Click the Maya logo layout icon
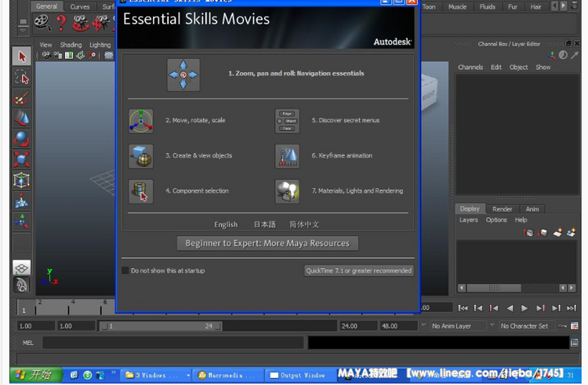Image resolution: width=588 pixels, height=385 pixels. click(22, 285)
